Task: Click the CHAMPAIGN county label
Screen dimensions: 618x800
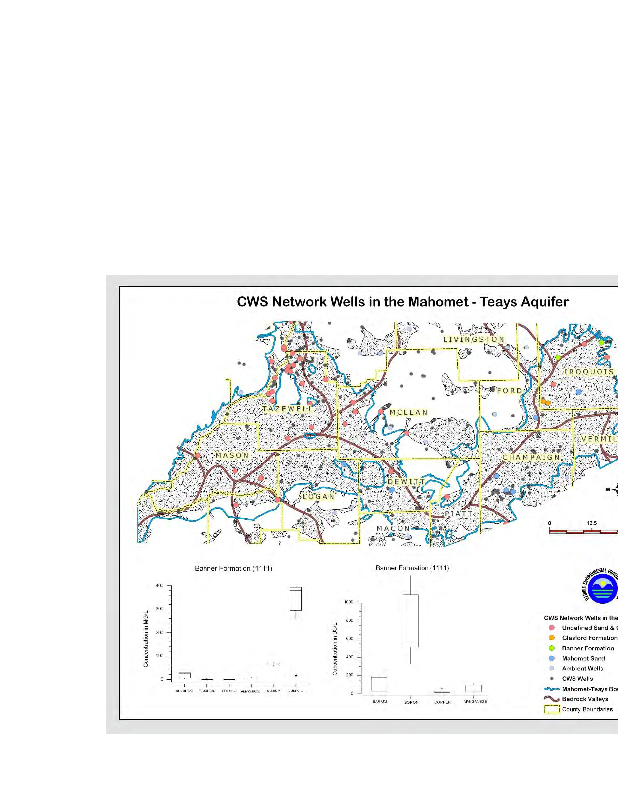Action: (537, 458)
